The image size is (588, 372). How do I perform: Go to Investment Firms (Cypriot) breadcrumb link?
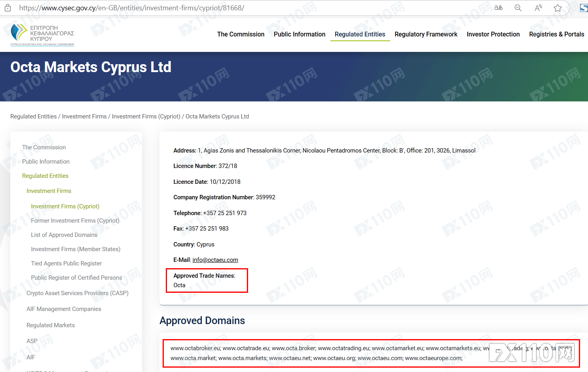[146, 116]
